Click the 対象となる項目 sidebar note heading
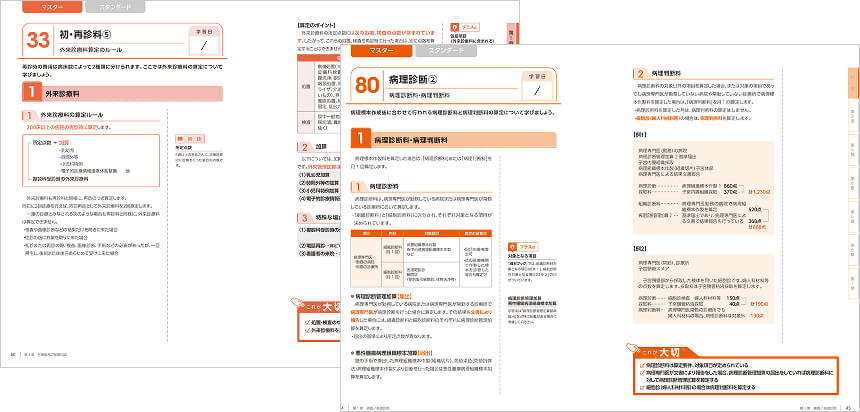Viewport: 860px width, 412px height. [524, 256]
